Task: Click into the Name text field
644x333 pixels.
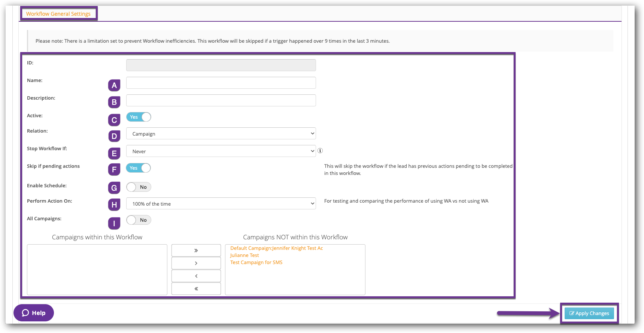Action: (x=221, y=83)
